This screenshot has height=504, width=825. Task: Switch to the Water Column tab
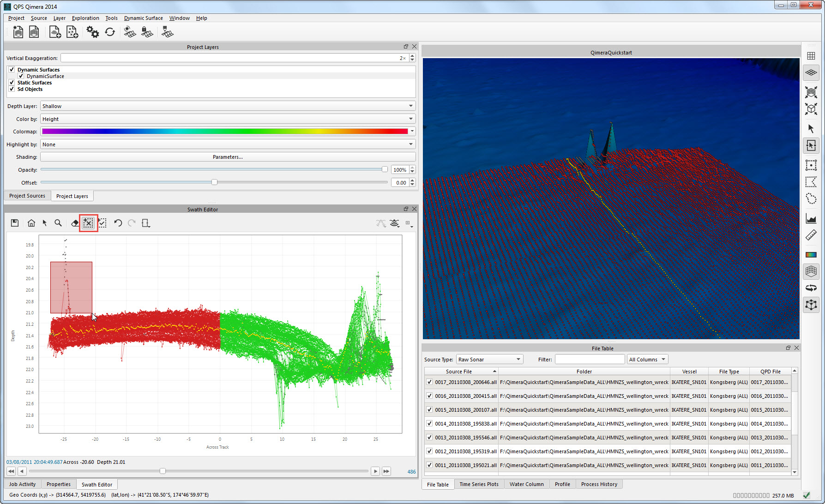click(x=526, y=484)
